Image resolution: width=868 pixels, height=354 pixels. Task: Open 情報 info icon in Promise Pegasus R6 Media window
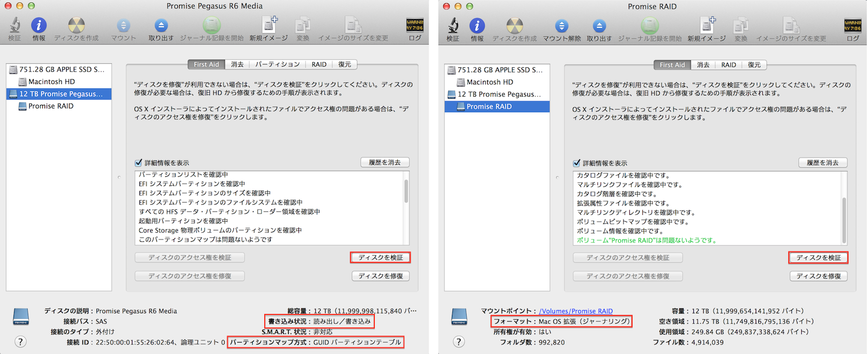39,25
